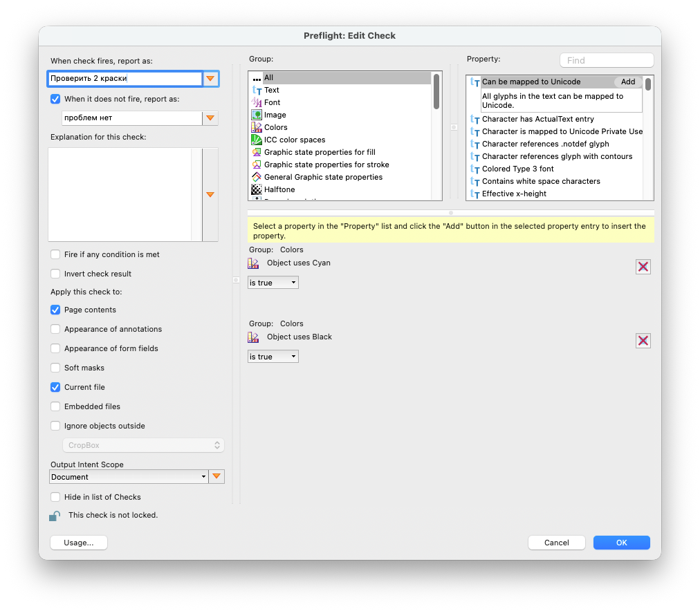
Task: Click Graphic state properties for stroke icon
Action: [256, 165]
